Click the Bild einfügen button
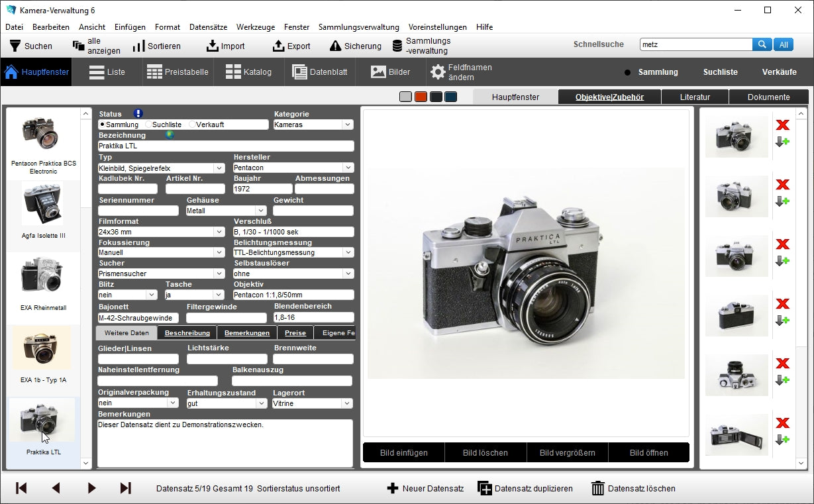814x504 pixels. point(403,453)
